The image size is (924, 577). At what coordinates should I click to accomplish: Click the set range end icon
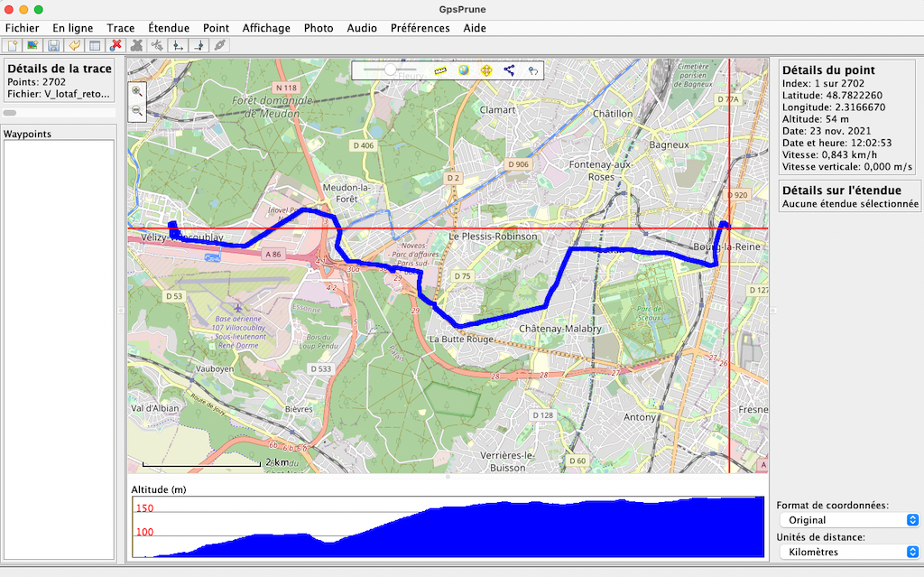point(199,45)
